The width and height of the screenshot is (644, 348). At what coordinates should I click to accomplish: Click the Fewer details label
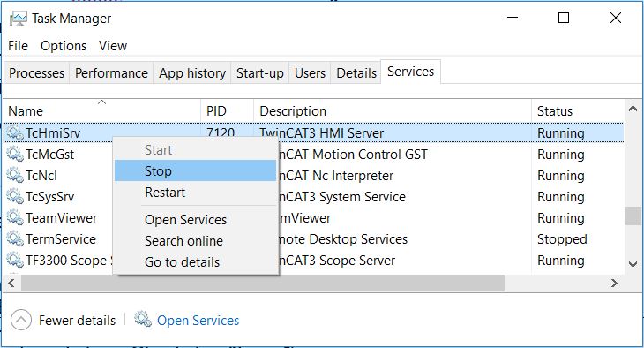(78, 320)
